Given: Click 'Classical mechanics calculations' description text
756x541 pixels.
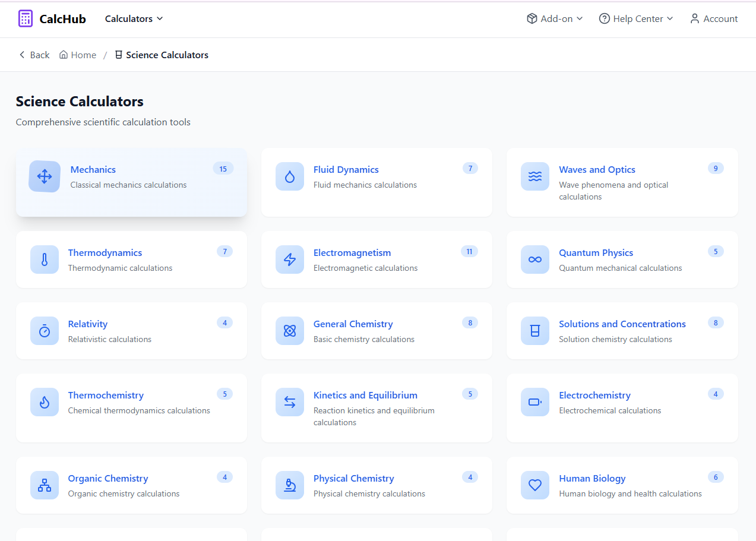Looking at the screenshot, I should [128, 185].
